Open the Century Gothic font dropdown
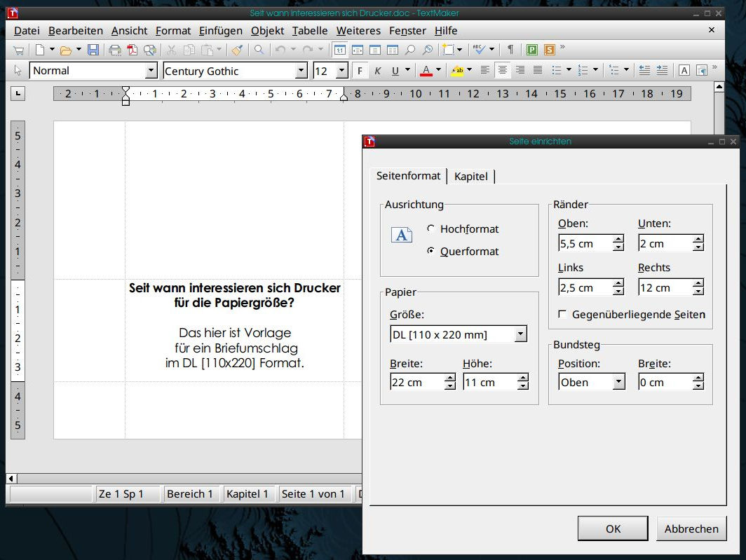The image size is (746, 560). point(301,71)
